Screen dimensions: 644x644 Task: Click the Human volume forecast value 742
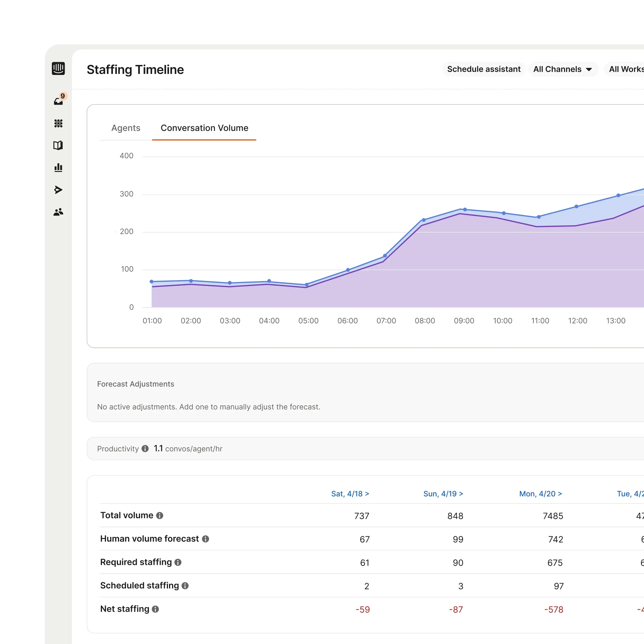pyautogui.click(x=556, y=539)
